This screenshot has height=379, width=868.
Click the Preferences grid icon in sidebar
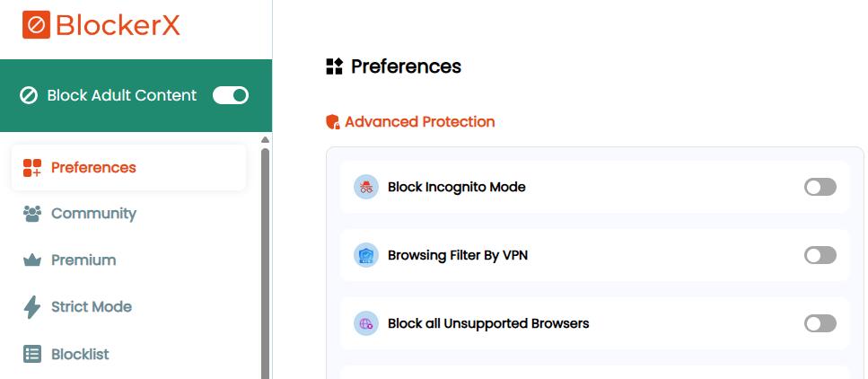[32, 167]
